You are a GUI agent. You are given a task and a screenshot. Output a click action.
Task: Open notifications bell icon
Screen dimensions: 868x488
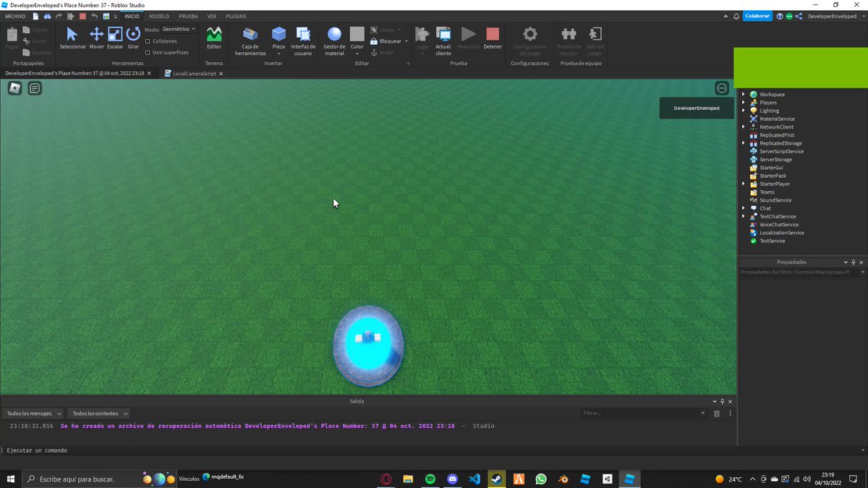point(736,16)
